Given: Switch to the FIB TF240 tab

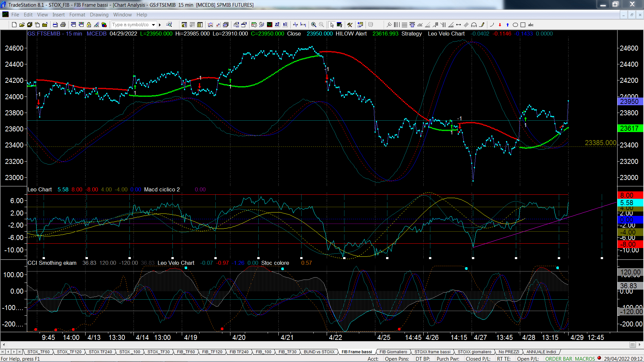Looking at the screenshot, I should (239, 352).
